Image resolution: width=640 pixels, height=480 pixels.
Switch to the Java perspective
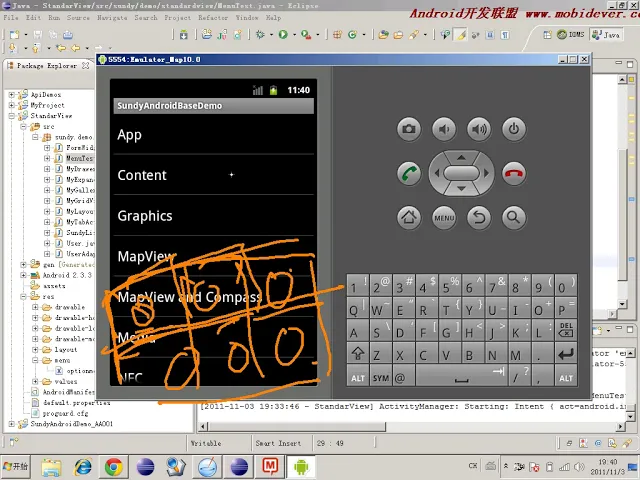pos(606,35)
